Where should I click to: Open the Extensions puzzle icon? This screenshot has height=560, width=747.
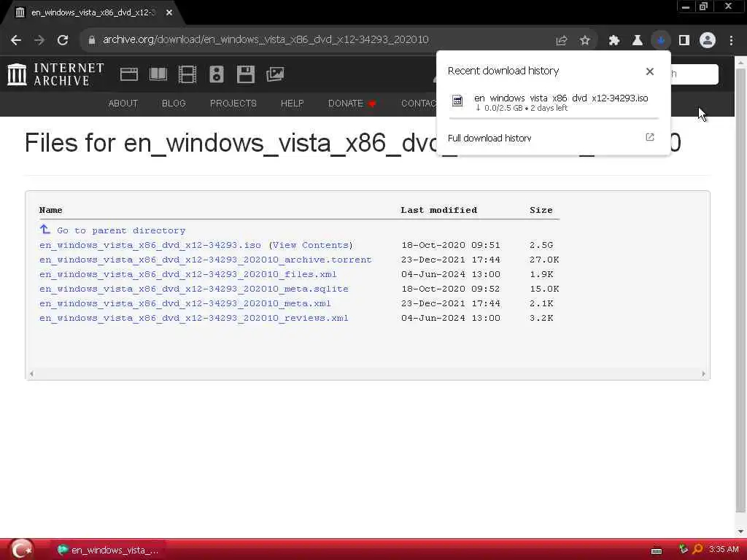614,41
